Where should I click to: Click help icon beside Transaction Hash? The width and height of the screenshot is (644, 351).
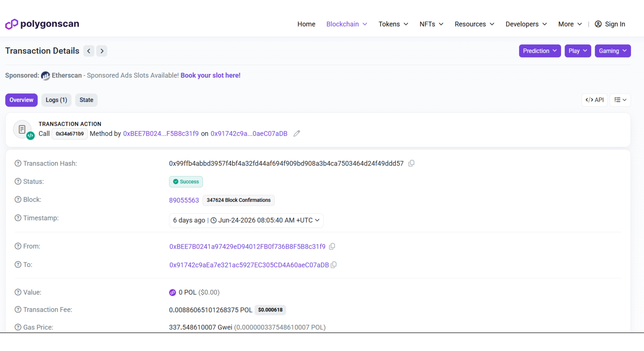tap(18, 163)
